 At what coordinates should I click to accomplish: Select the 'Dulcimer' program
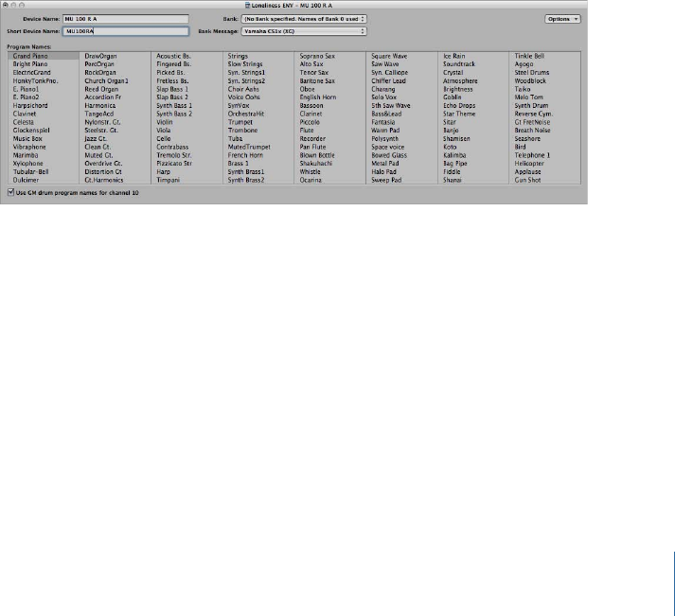click(x=26, y=180)
